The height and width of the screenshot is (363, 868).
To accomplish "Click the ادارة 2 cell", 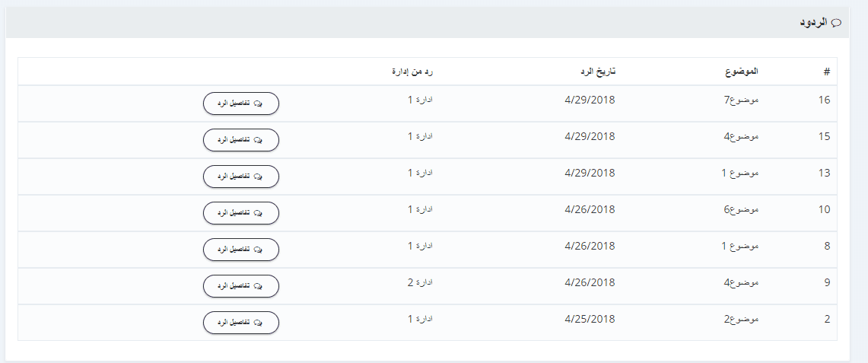I will click(x=420, y=282).
